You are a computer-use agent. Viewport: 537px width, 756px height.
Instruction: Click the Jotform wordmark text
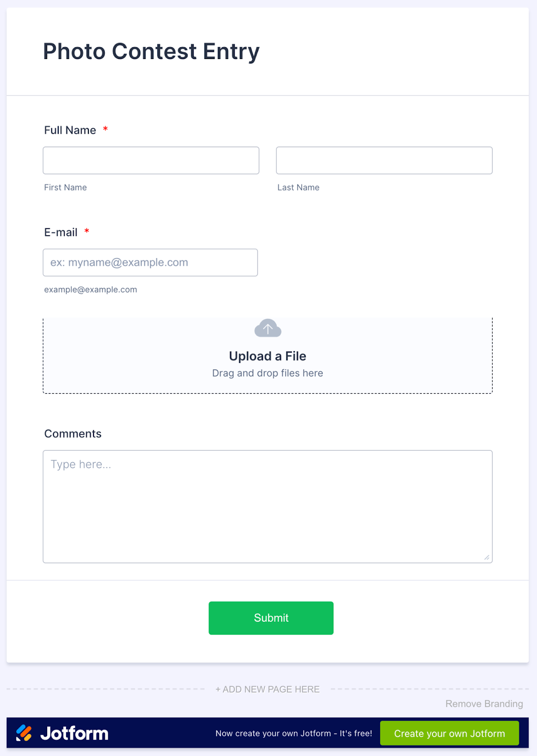point(74,733)
